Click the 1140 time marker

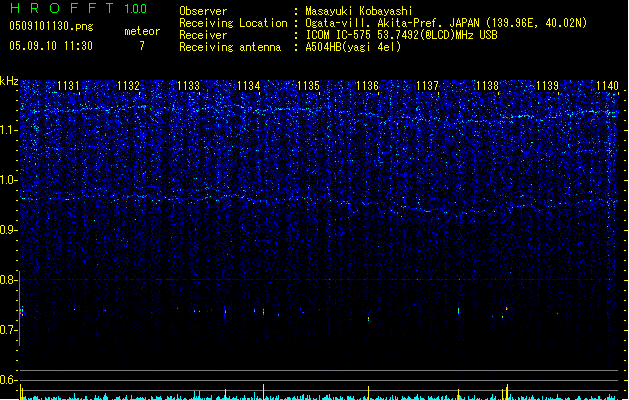[x=607, y=87]
